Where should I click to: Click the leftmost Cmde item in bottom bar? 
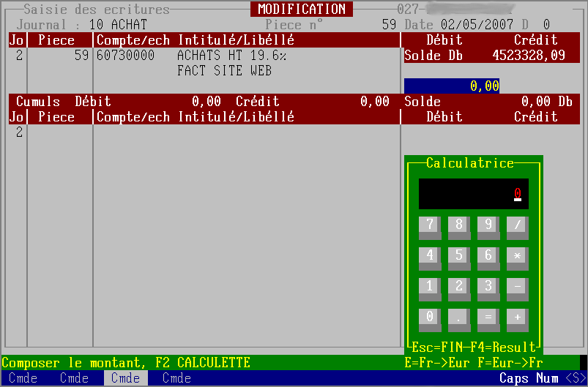click(x=23, y=378)
